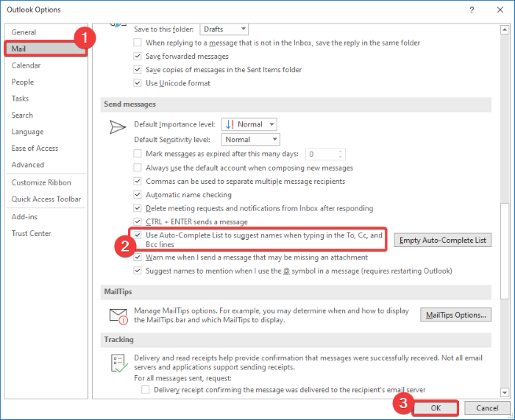This screenshot has height=420, width=515.
Task: Open Default Sensitivity level dropdown
Action: click(251, 139)
